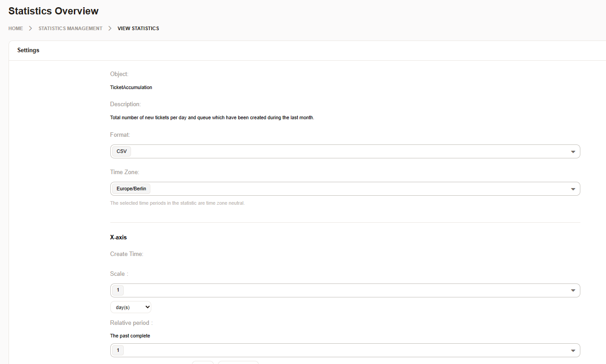Click the Scale value tag 1
The width and height of the screenshot is (606, 364).
click(x=118, y=291)
